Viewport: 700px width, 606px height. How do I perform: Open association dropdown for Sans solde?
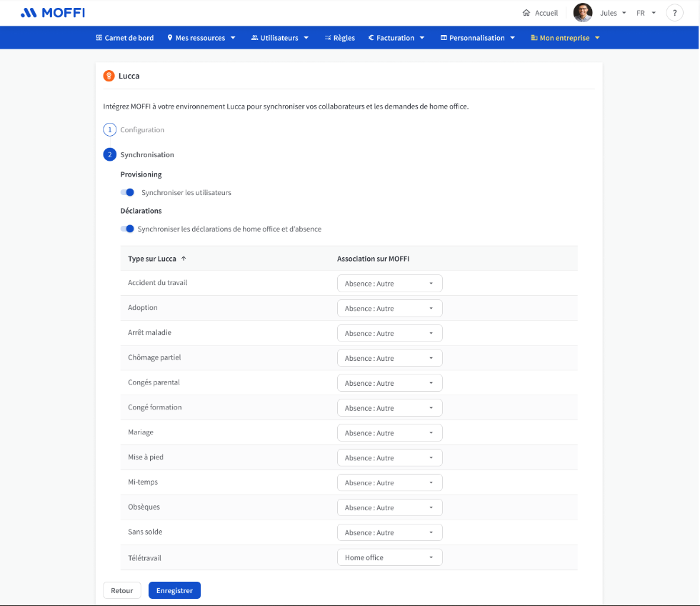point(390,533)
